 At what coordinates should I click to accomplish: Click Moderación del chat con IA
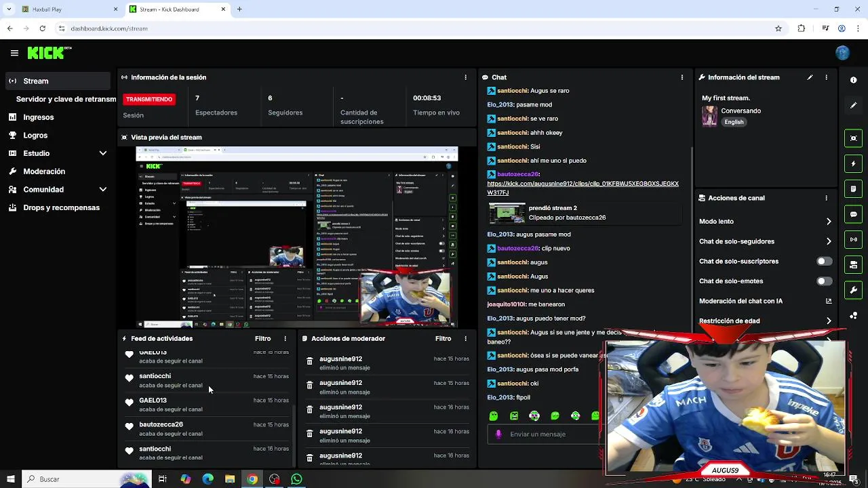pos(741,301)
